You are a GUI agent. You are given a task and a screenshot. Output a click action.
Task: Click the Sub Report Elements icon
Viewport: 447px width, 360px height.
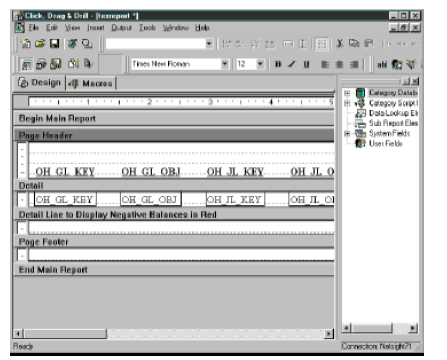coord(360,123)
